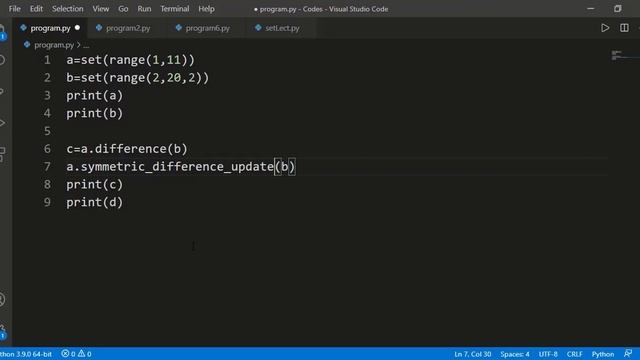Restore down the Visual Studio Code window
The width and height of the screenshot is (640, 360).
point(618,9)
